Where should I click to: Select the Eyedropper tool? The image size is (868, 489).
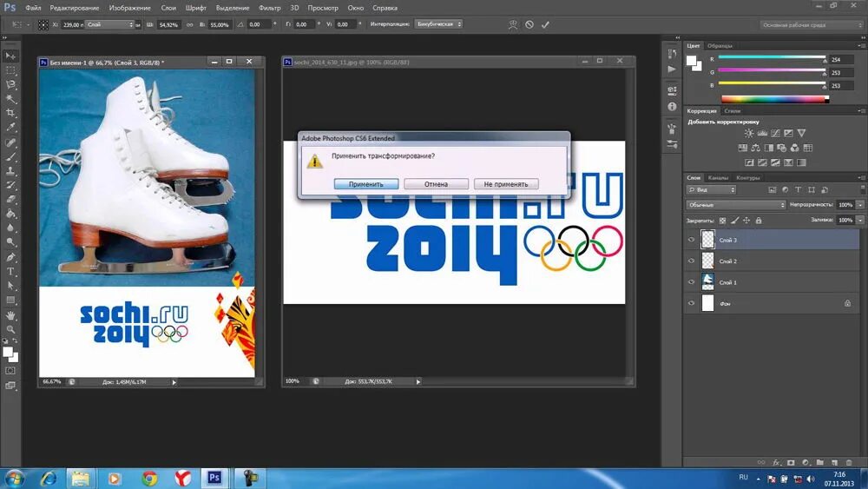click(10, 128)
